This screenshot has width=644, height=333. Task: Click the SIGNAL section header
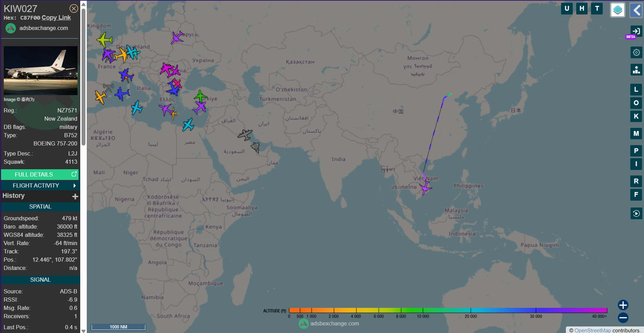point(40,280)
